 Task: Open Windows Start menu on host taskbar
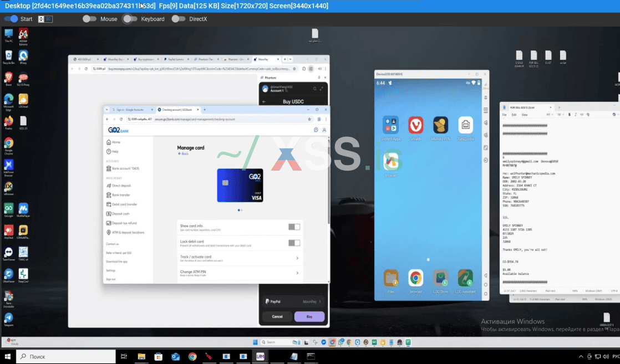[x=8, y=356]
